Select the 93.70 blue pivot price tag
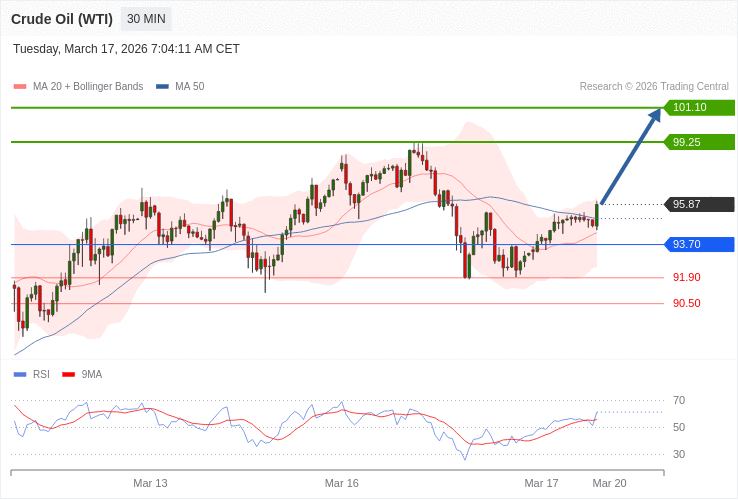 click(x=698, y=244)
